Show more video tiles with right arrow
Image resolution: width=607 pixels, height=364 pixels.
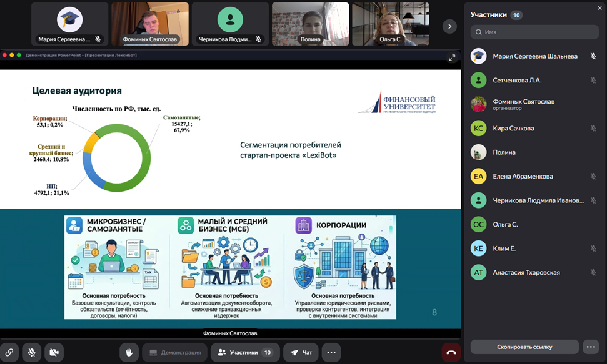[449, 26]
